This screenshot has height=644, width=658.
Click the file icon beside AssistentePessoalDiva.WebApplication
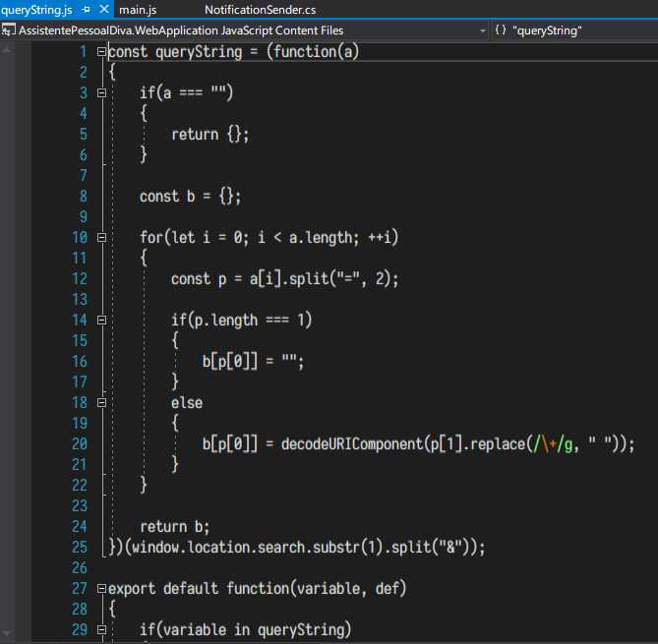click(10, 30)
